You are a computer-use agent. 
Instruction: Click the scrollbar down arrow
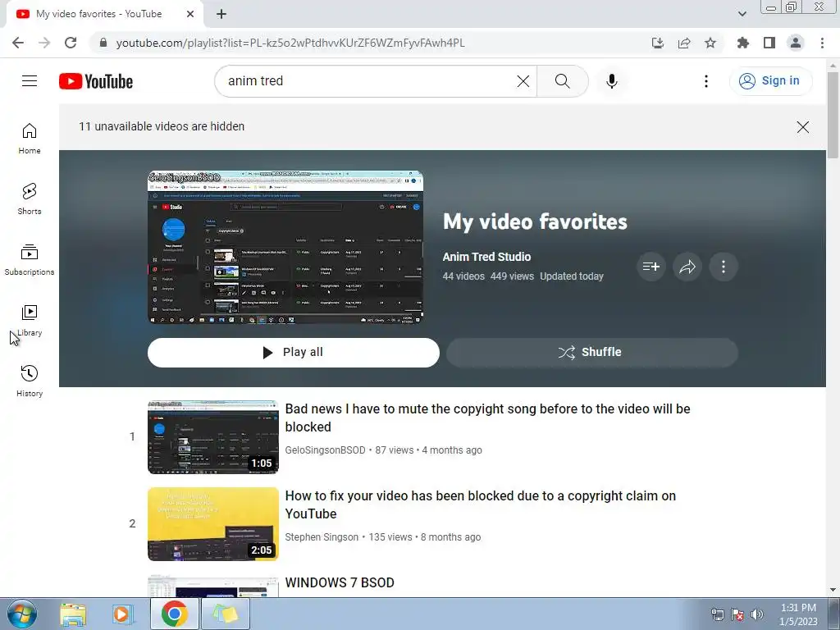click(x=833, y=590)
